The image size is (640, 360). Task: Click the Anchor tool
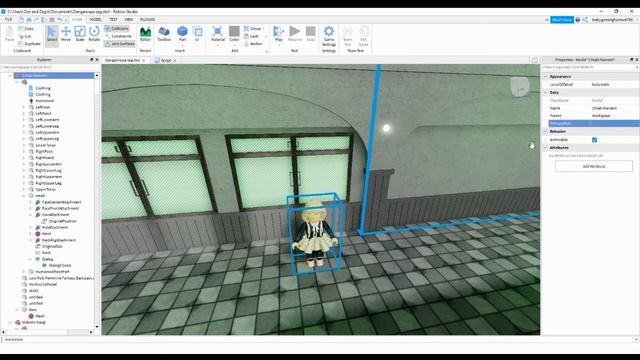click(253, 43)
